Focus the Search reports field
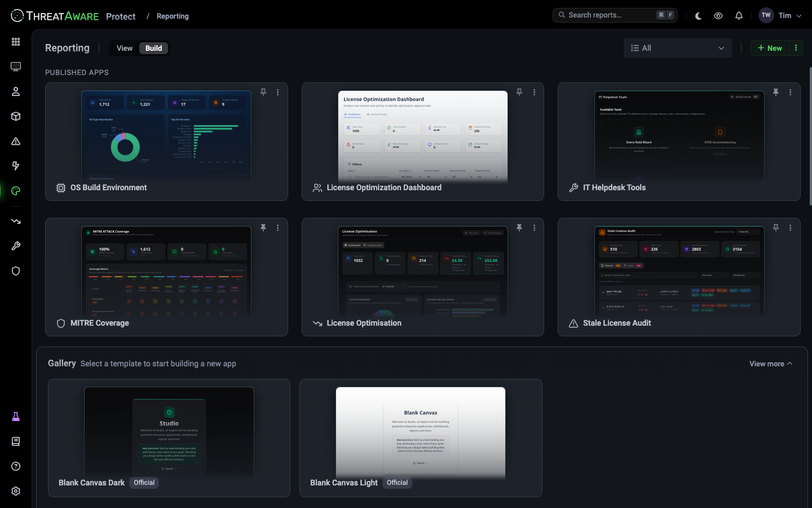 [615, 15]
